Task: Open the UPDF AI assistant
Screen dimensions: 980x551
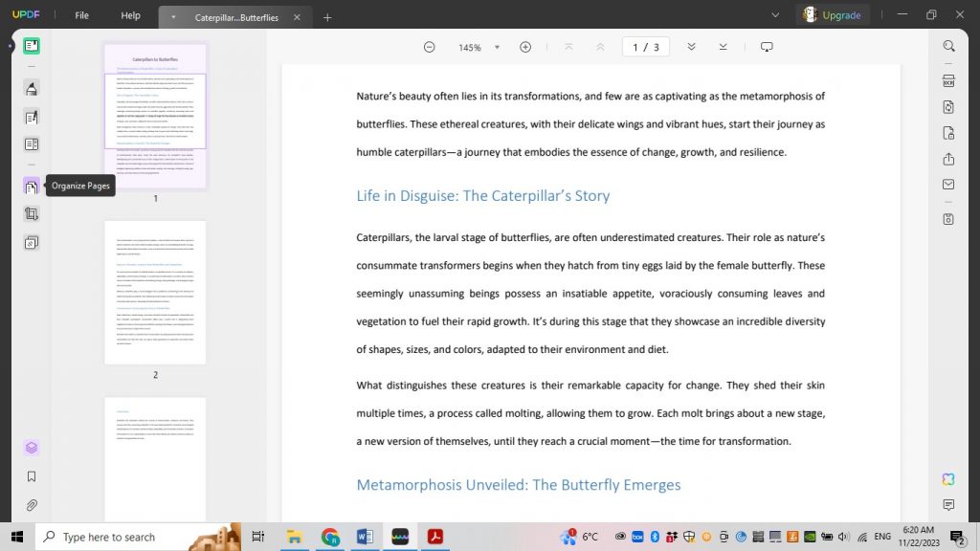Action: 947,479
